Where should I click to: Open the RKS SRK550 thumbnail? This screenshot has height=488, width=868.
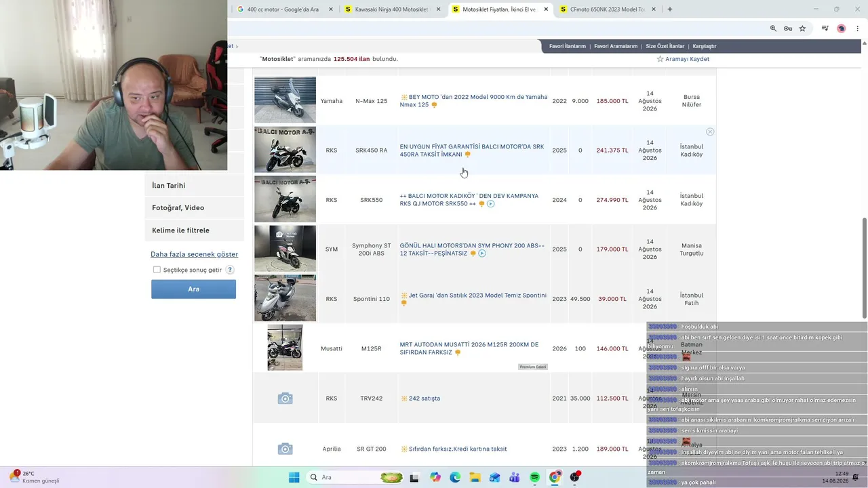pyautogui.click(x=285, y=199)
